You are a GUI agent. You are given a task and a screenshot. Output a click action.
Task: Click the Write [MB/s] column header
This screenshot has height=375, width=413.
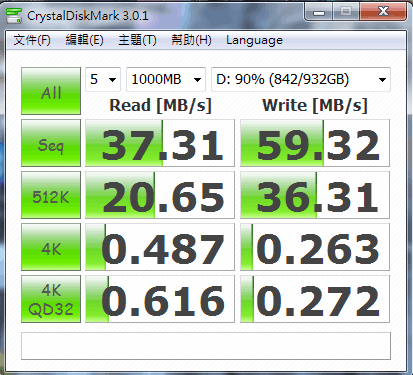[x=315, y=105]
